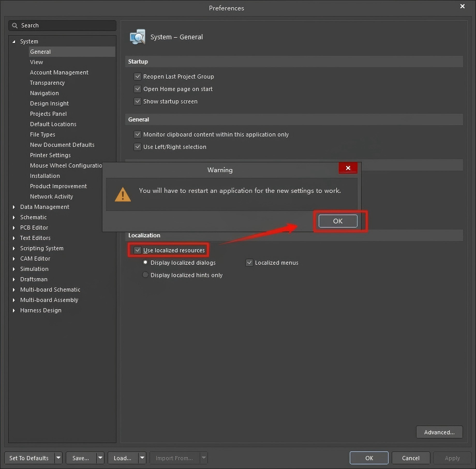Click Cancel in Preferences dialog
Screen dimensions: 476x469
coord(411,458)
